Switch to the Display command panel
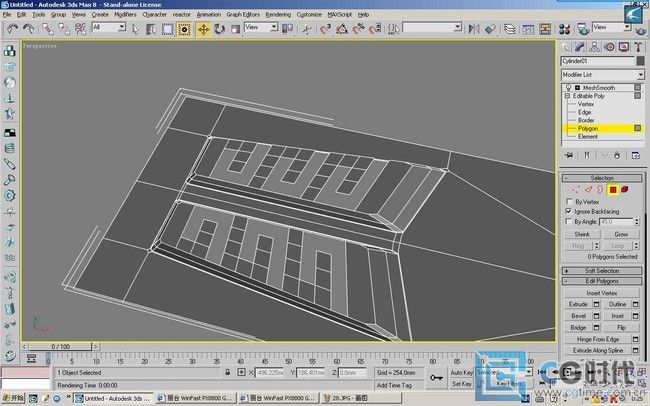Screen dimensions: 650x406 (624, 47)
